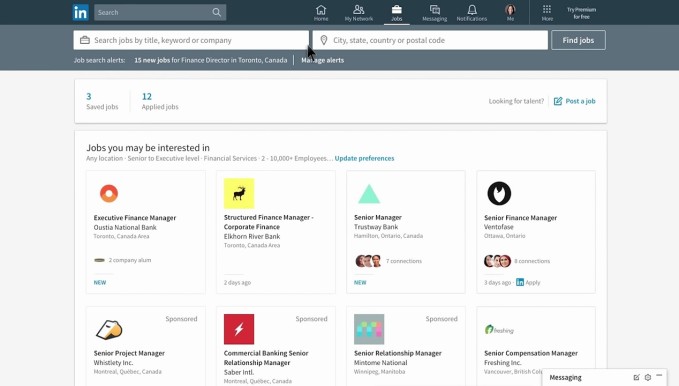Minimize the Messaging panel
The width and height of the screenshot is (679, 386).
(659, 375)
